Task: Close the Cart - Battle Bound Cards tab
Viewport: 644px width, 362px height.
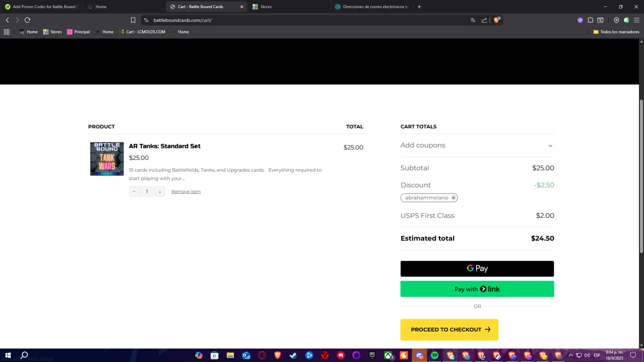Action: click(242, 7)
